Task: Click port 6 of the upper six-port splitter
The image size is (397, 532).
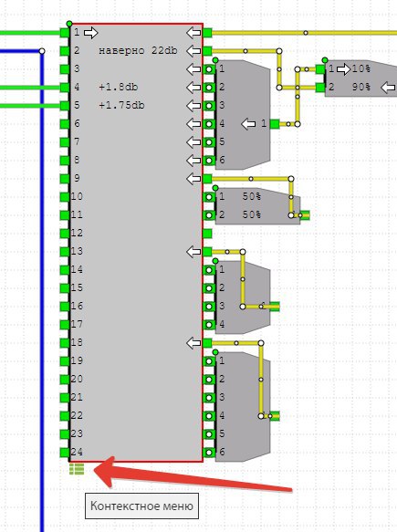Action: [x=209, y=161]
